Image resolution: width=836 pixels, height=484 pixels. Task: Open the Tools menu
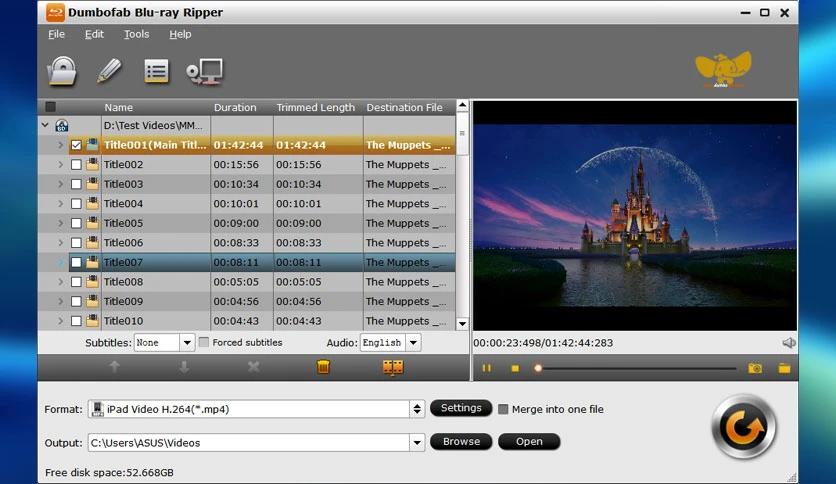coord(136,34)
